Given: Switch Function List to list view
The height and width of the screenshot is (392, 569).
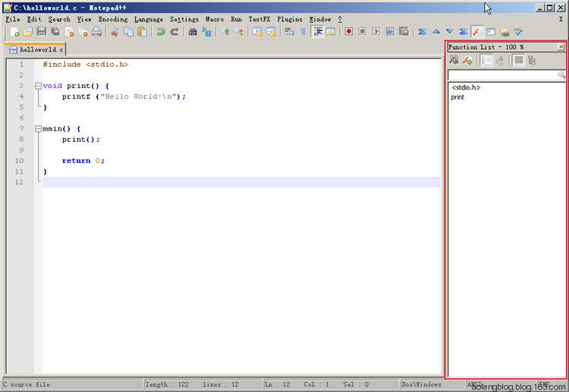Looking at the screenshot, I should tap(519, 60).
